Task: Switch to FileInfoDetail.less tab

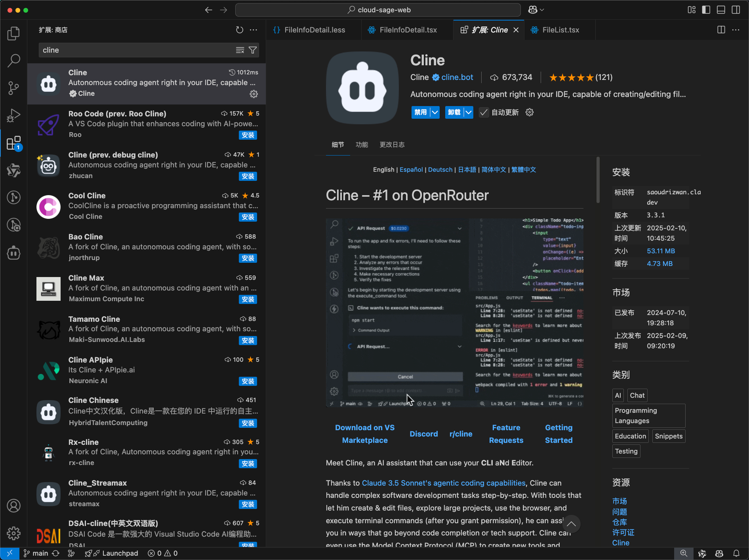Action: click(x=314, y=30)
